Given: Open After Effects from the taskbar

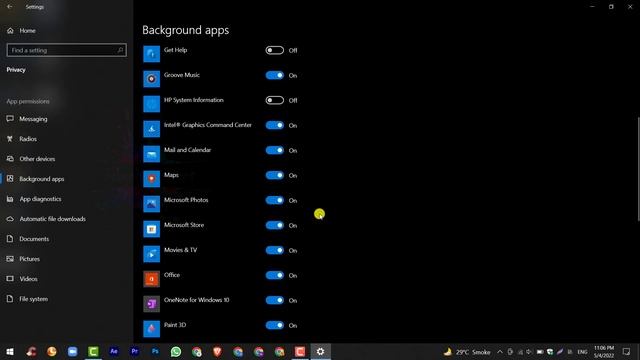Looking at the screenshot, I should click(x=114, y=351).
